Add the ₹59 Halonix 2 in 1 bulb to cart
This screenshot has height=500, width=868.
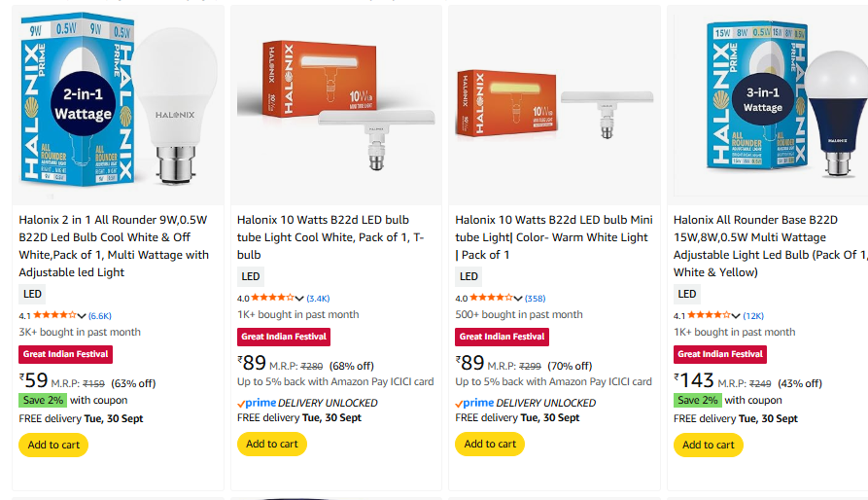pyautogui.click(x=53, y=445)
